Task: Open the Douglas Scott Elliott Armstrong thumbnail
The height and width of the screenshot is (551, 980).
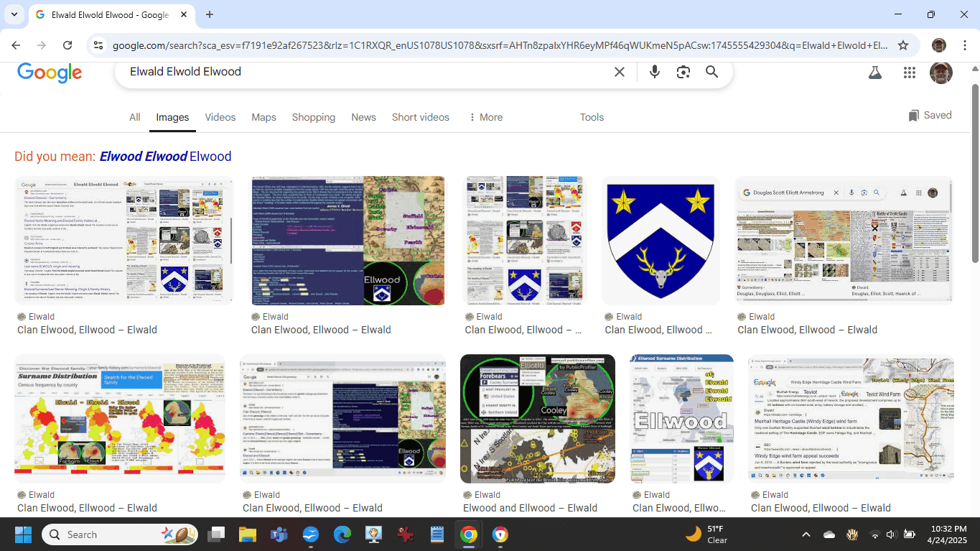Action: pyautogui.click(x=845, y=241)
